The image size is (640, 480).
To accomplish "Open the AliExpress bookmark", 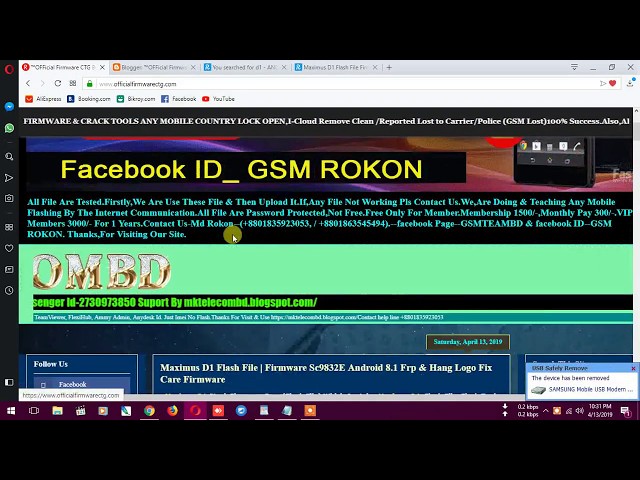I will pos(43,99).
